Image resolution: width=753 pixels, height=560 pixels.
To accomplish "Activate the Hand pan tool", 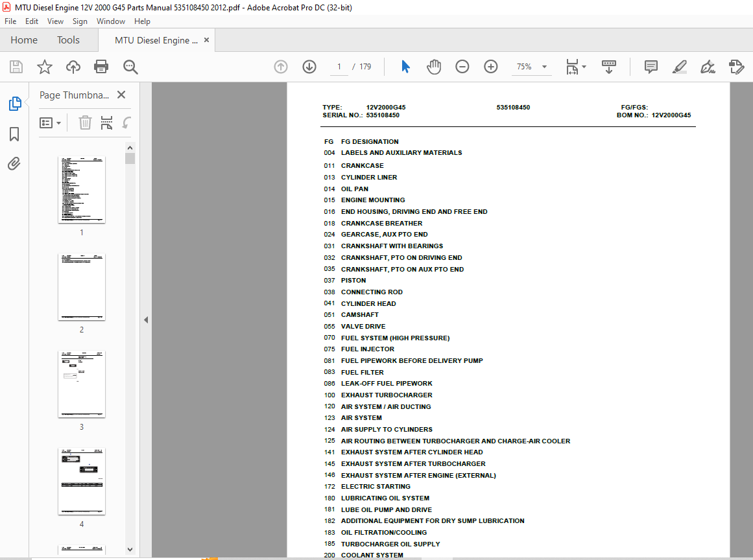I will (434, 67).
